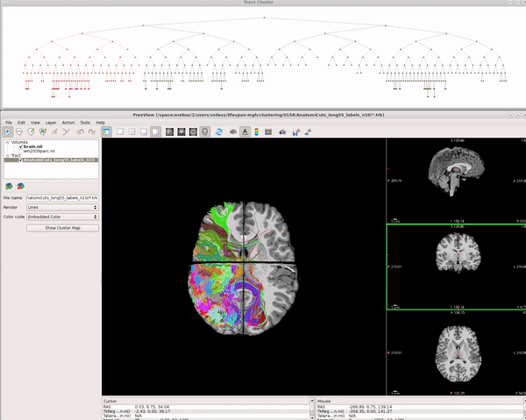
Task: Click the save-with-arrow toolbar icon
Action: pos(296,132)
